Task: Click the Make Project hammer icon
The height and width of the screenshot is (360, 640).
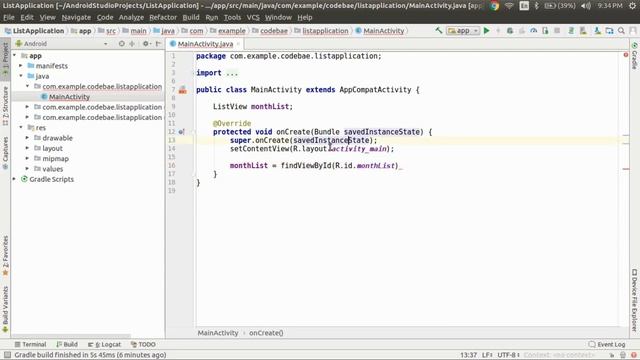Action: 439,31
